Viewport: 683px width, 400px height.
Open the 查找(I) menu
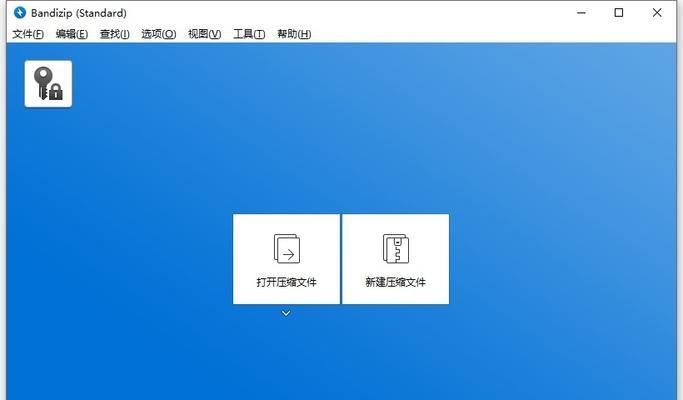[115, 34]
